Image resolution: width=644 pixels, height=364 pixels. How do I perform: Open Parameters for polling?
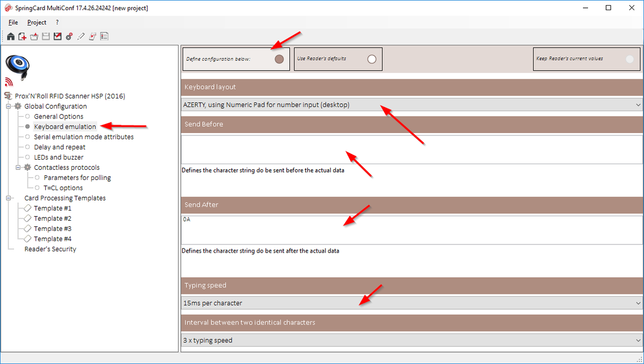[x=77, y=178]
